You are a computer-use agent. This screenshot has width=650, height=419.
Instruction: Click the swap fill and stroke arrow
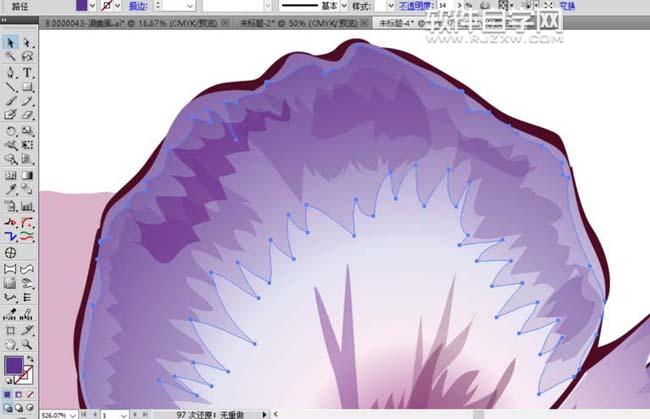tap(30, 359)
